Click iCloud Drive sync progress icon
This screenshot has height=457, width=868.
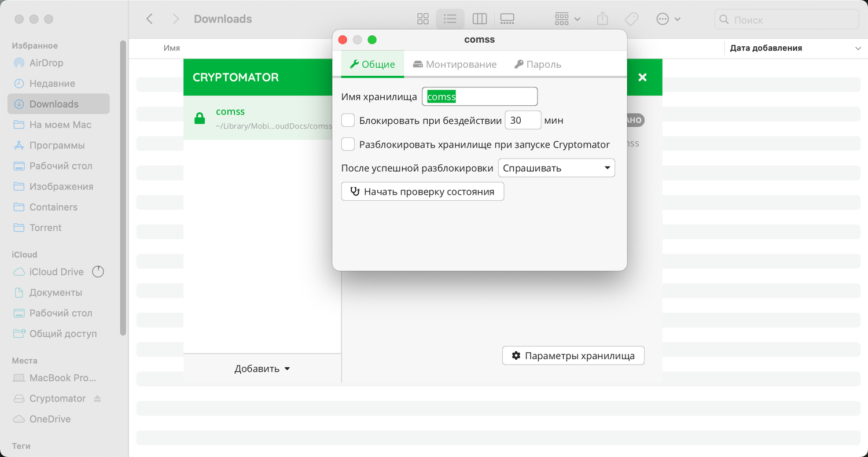coord(98,271)
